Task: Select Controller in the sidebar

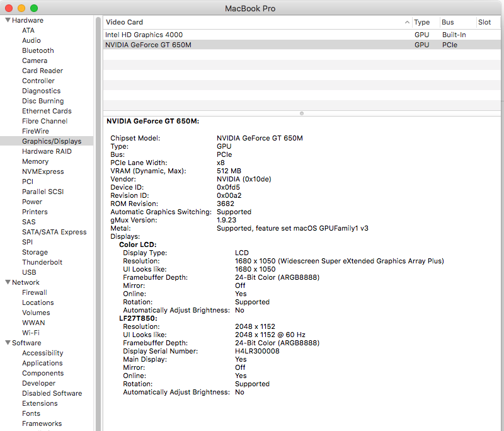Action: (38, 81)
